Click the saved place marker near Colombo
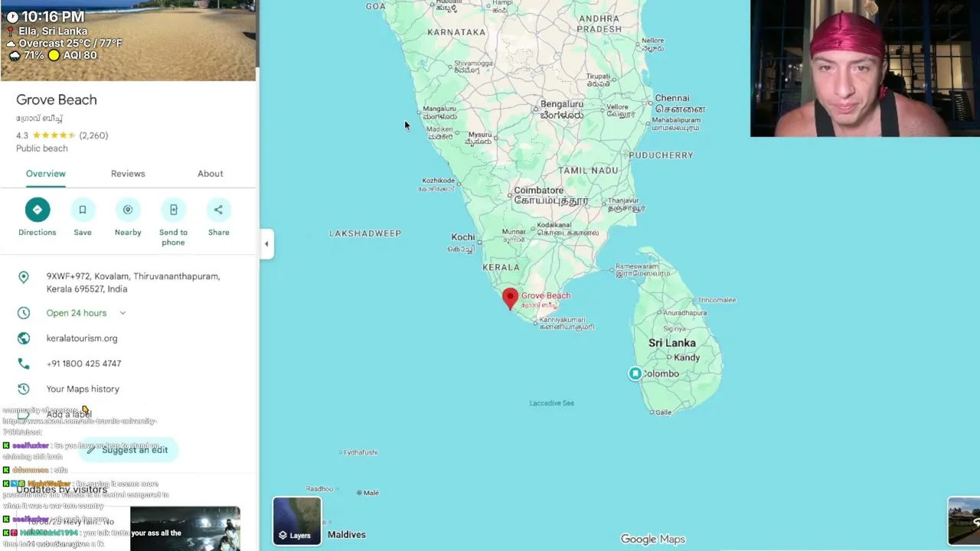 (x=635, y=373)
